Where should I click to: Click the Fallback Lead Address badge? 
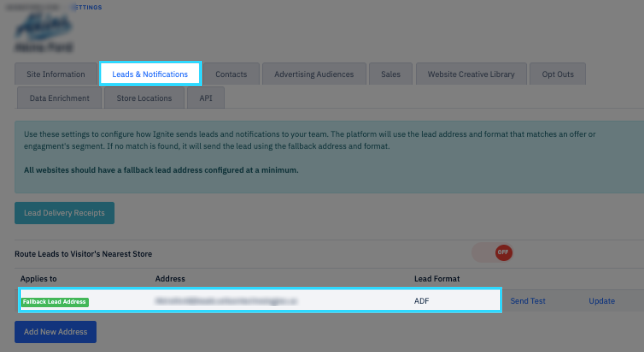pos(54,302)
